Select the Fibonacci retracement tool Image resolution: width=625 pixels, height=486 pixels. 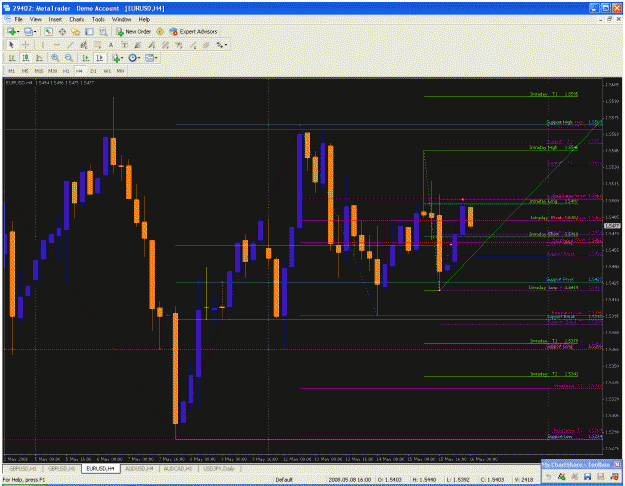point(97,45)
